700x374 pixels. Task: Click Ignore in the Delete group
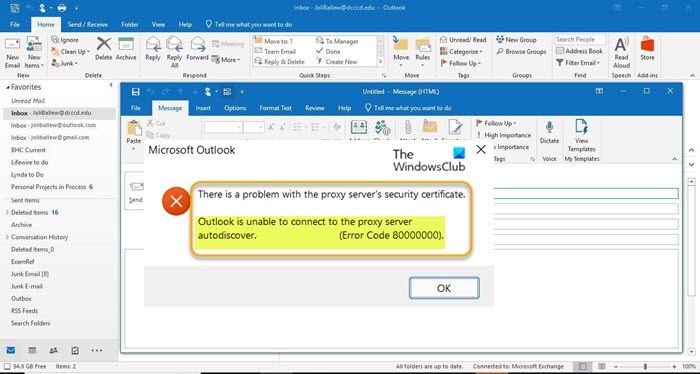[x=65, y=40]
